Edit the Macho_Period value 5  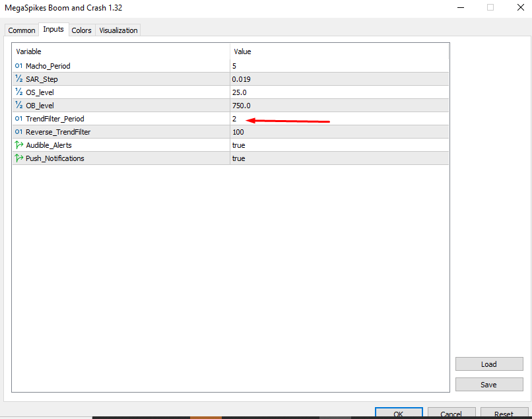tap(339, 66)
